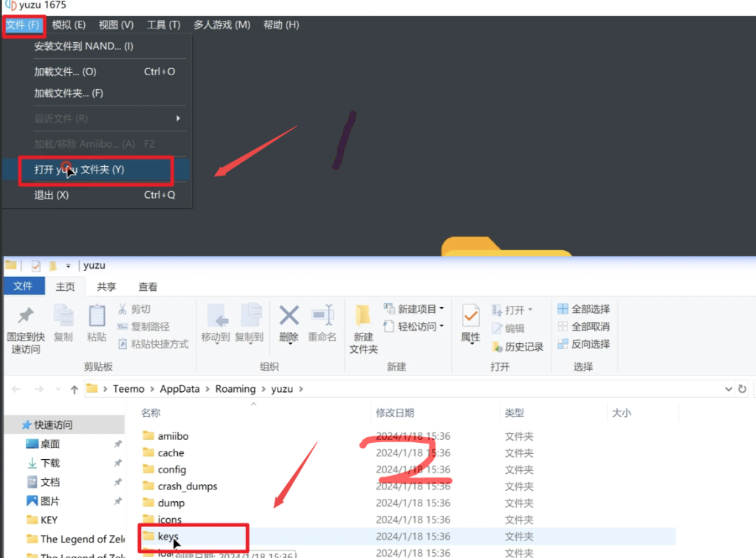The height and width of the screenshot is (558, 756).
Task: Click 粘贴快捷方式 in the ribbon
Action: 154,344
